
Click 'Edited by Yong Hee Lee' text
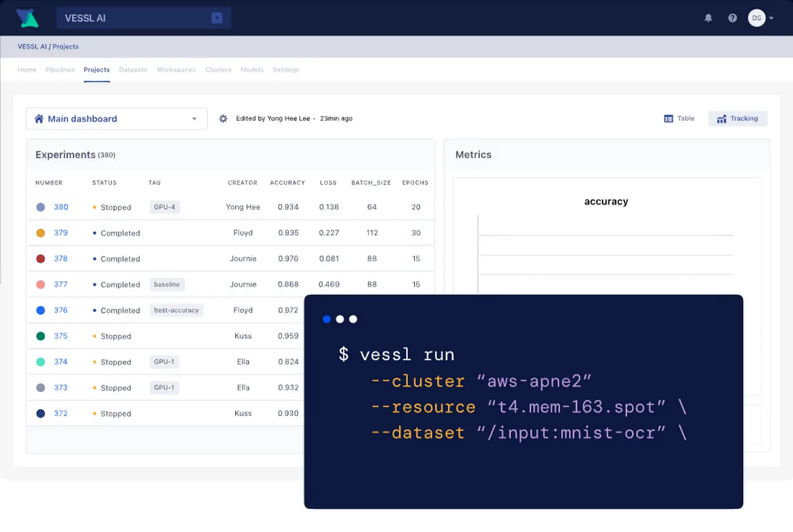coord(273,118)
